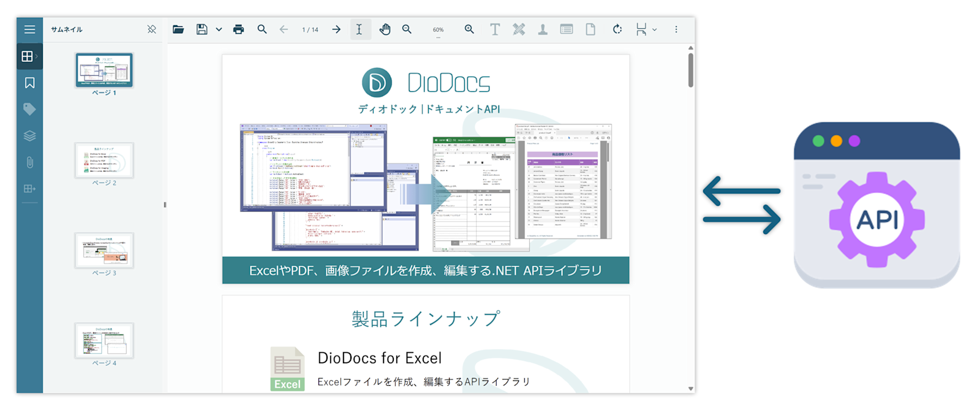Zoom out with the minus magnifier
The height and width of the screenshot is (411, 980).
click(407, 29)
